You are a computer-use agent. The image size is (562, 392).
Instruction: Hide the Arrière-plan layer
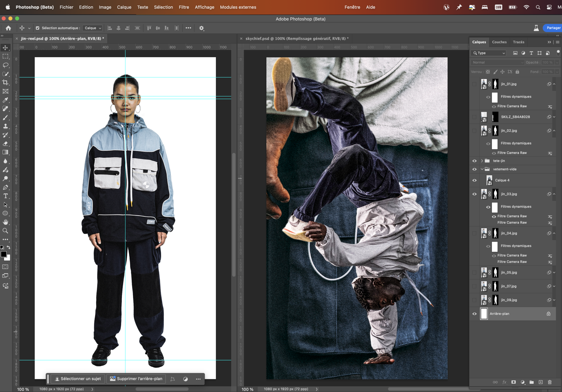coord(474,314)
